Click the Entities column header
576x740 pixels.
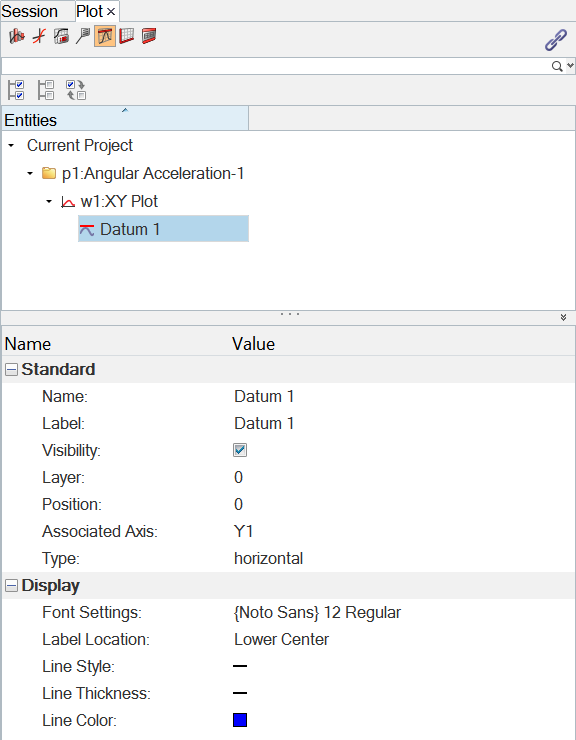click(x=125, y=118)
